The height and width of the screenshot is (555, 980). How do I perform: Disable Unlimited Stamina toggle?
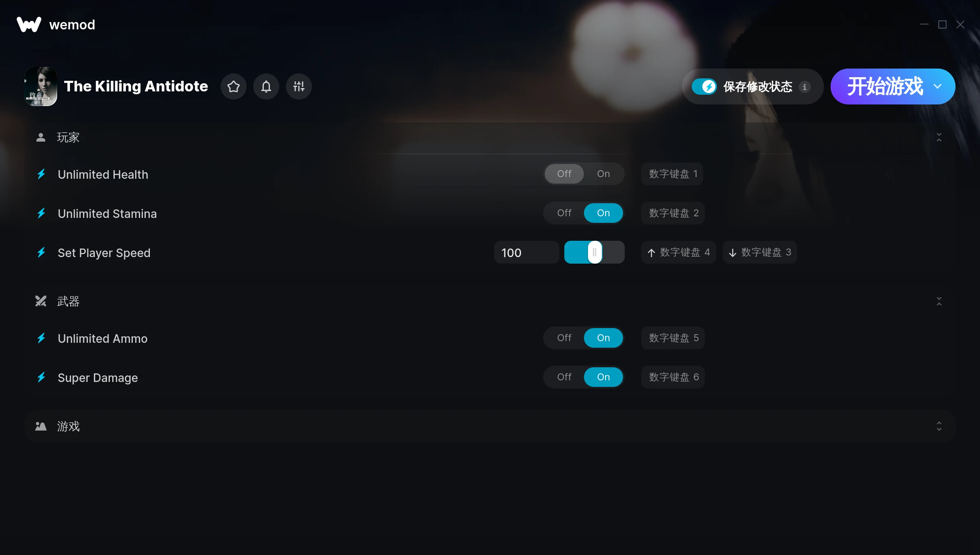coord(564,213)
